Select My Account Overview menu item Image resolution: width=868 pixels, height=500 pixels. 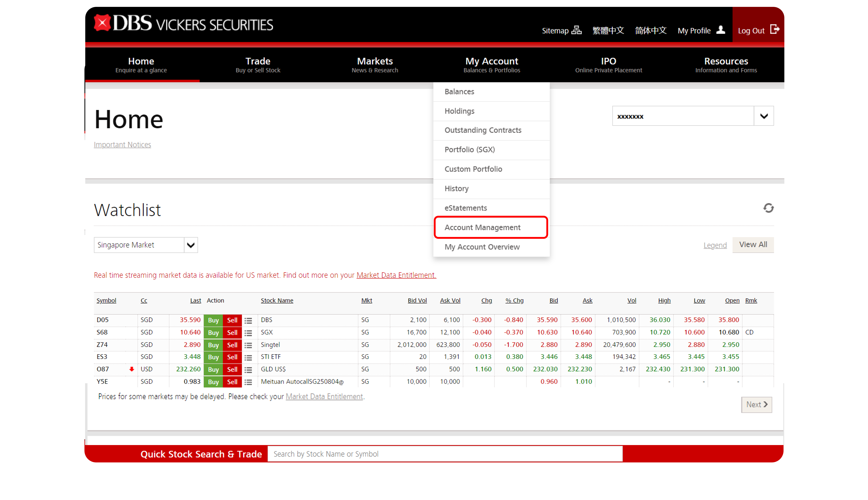click(491, 247)
